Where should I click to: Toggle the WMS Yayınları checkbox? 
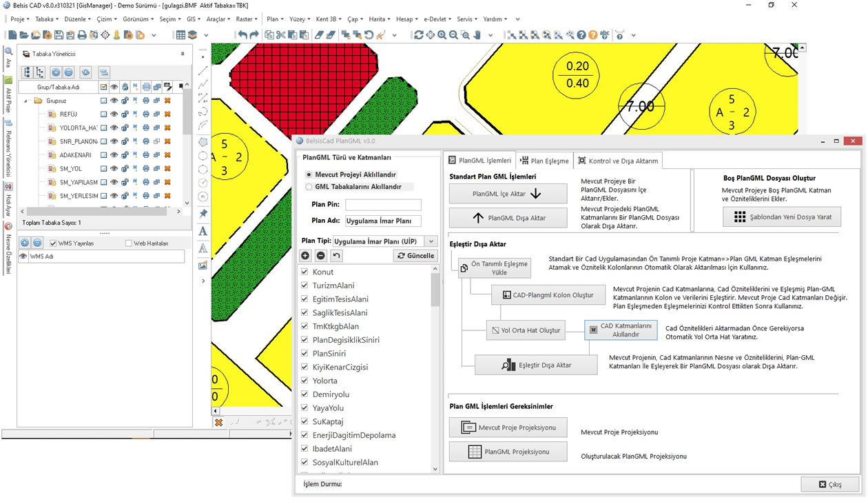(53, 243)
